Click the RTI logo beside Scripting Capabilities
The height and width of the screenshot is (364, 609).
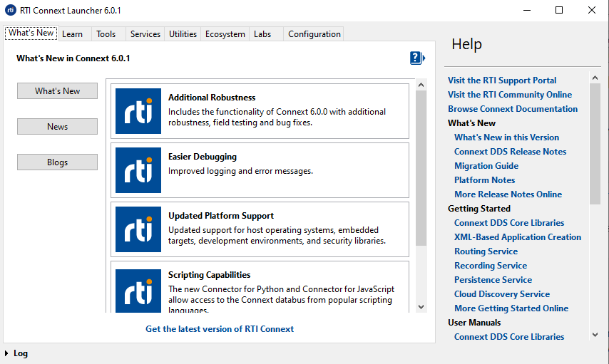tap(138, 288)
